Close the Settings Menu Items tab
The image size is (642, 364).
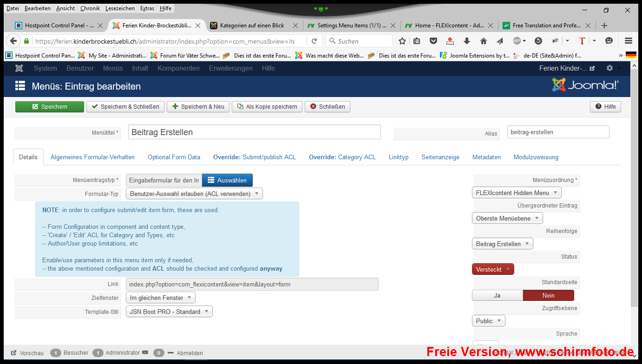tap(393, 26)
